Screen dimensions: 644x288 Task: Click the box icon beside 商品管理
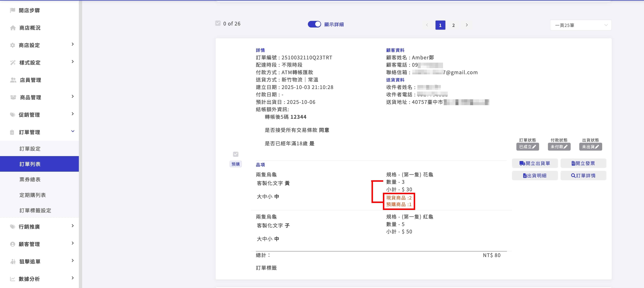pos(13,97)
